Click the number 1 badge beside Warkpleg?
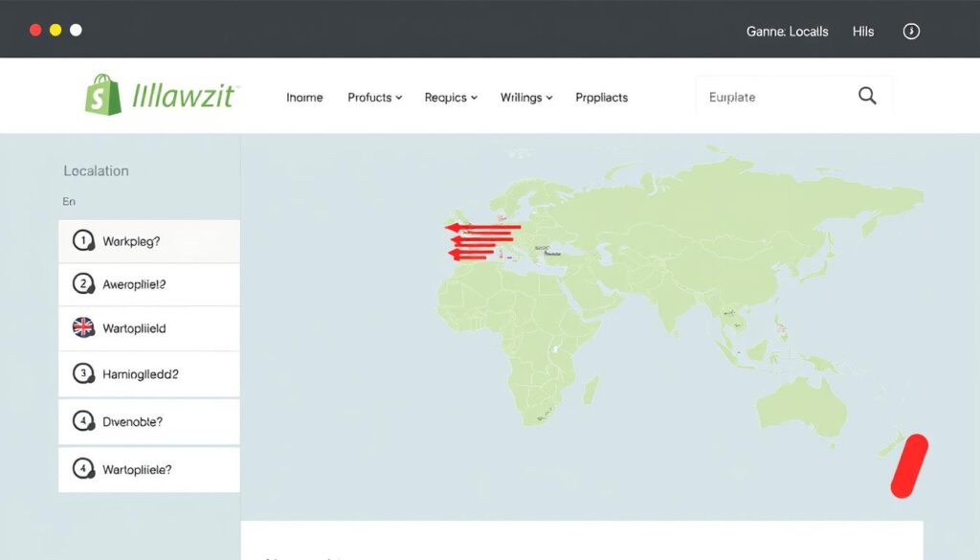 pos(84,241)
